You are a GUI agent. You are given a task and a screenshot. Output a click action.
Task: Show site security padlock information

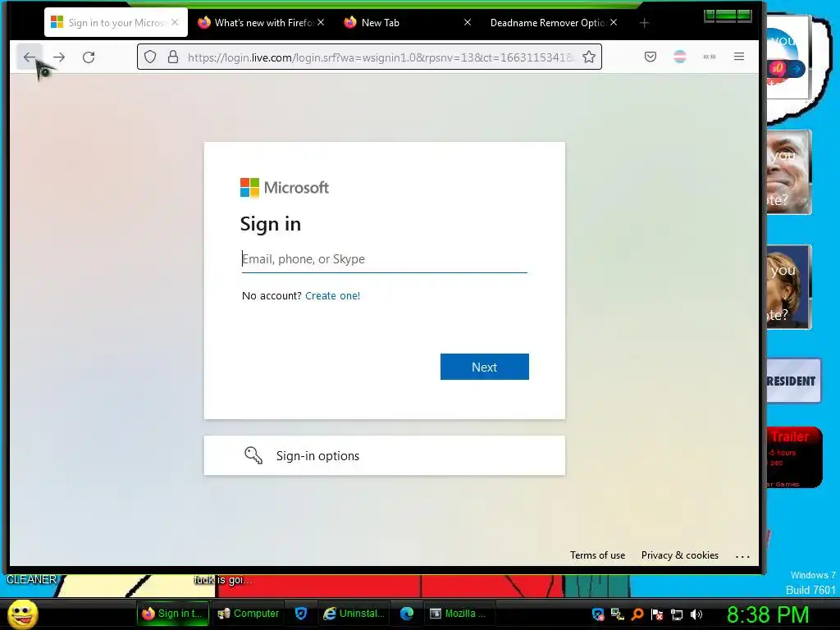(172, 57)
